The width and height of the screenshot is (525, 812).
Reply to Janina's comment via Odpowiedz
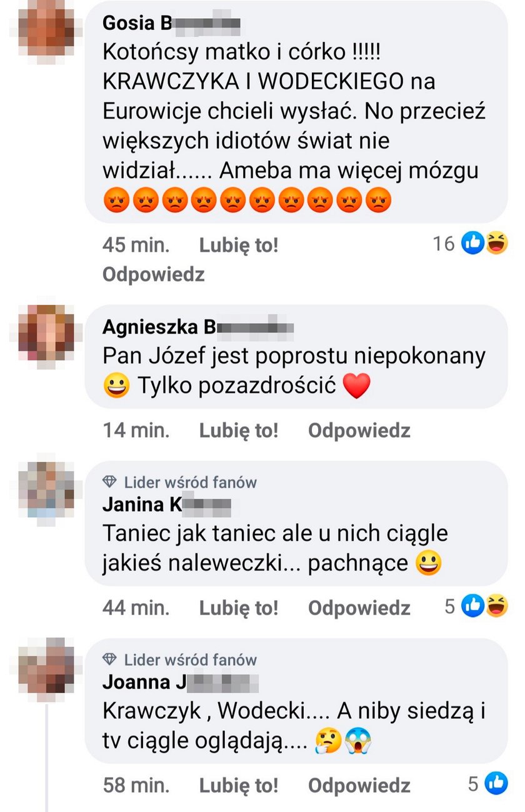(359, 608)
